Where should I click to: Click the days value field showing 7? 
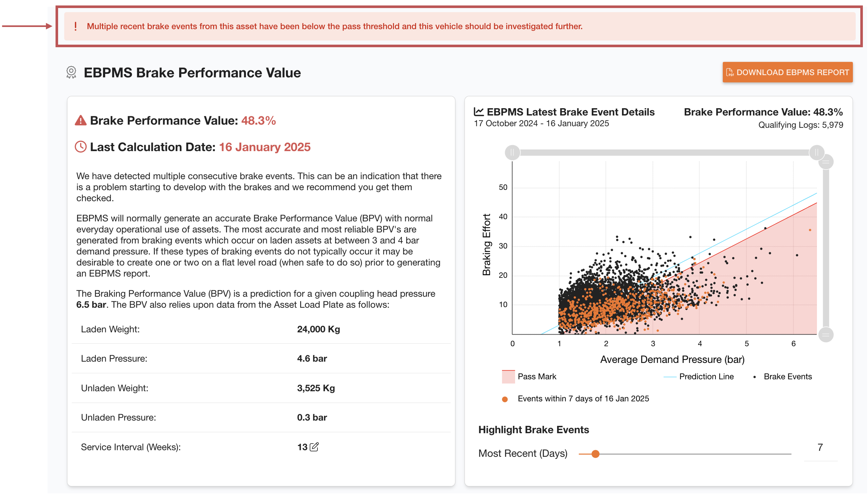point(820,447)
